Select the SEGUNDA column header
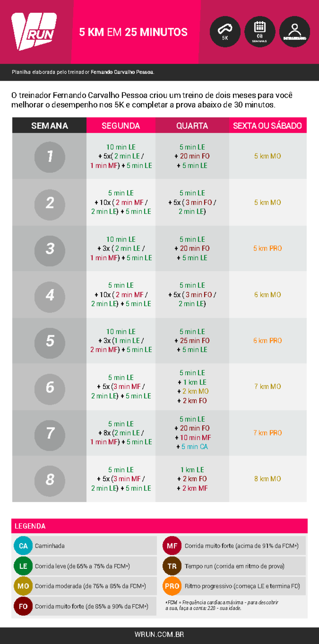 (x=121, y=126)
